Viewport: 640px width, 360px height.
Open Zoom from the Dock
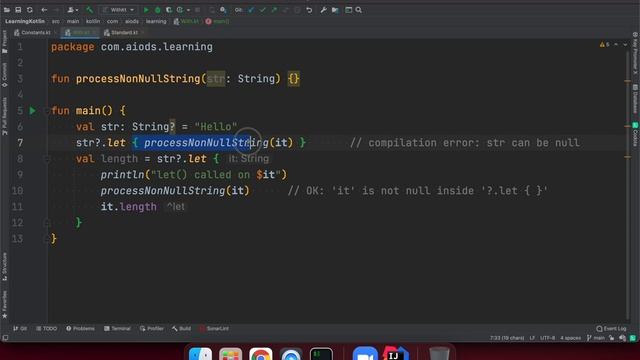point(365,354)
